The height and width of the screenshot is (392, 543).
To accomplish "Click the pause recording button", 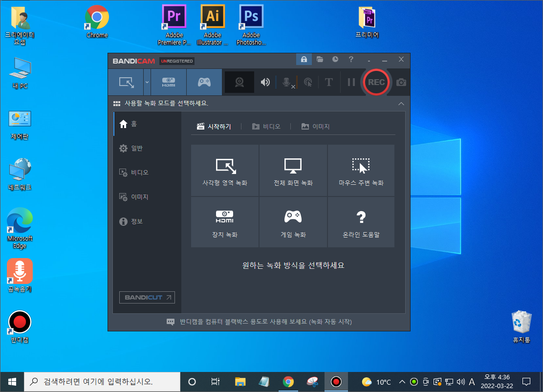I will click(351, 82).
